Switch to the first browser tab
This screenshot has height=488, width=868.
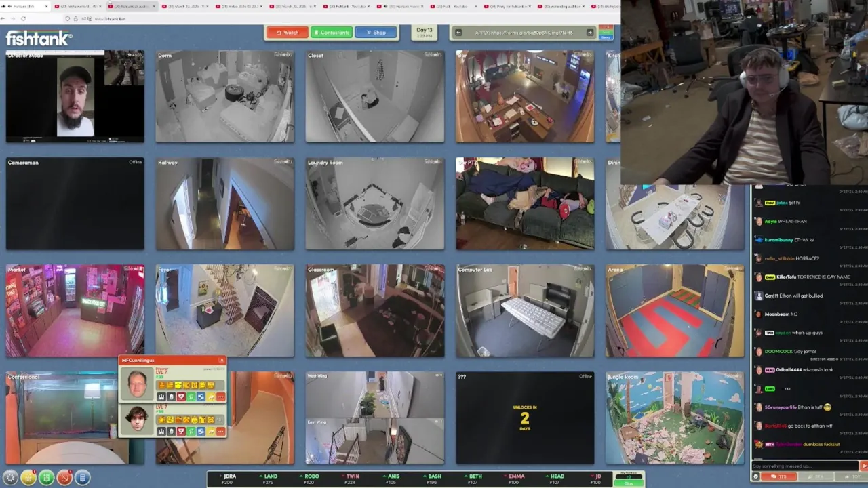point(26,6)
